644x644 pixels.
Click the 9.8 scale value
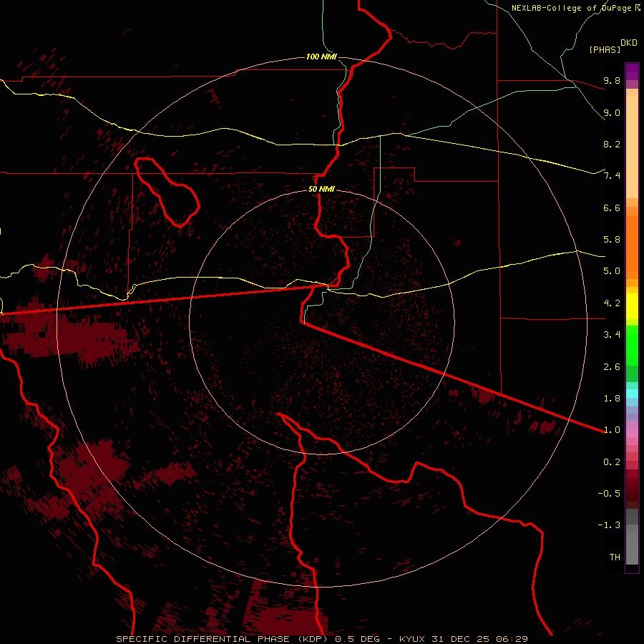point(612,80)
